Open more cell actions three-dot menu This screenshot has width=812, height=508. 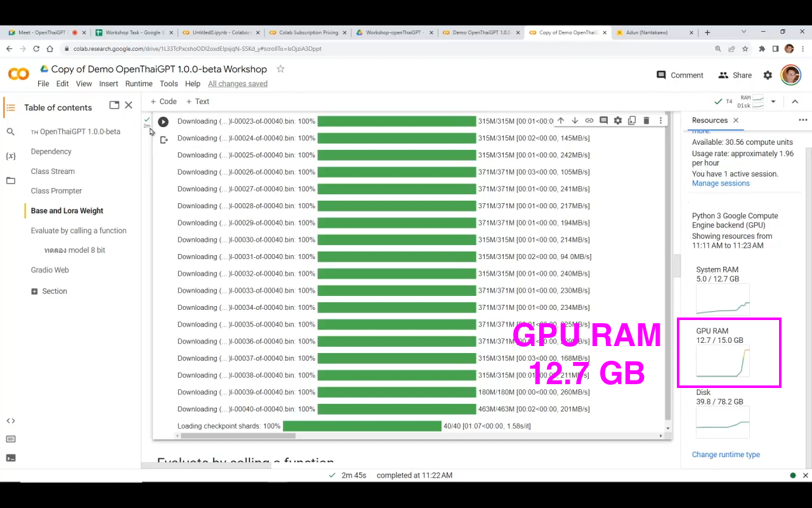point(660,121)
